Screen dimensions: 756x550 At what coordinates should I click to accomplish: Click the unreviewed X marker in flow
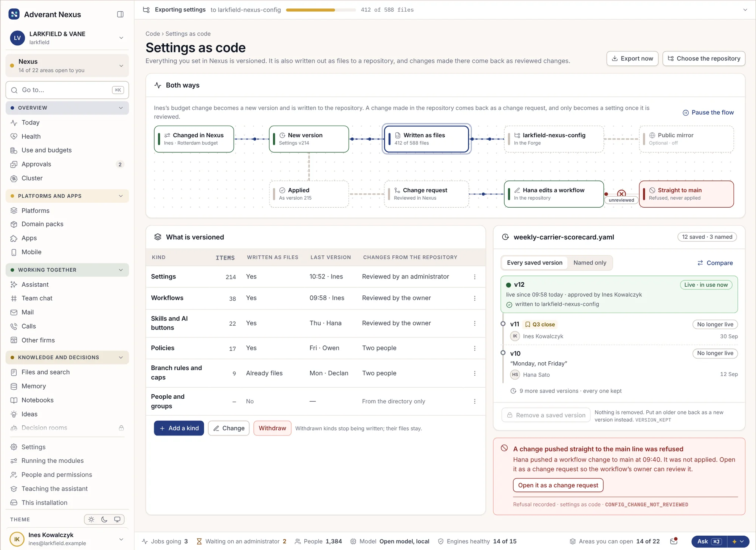(x=621, y=194)
